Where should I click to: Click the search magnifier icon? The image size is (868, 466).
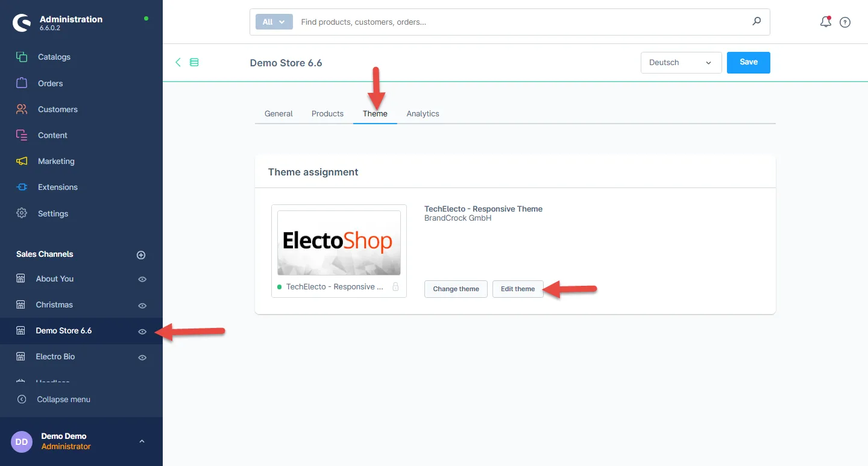756,22
